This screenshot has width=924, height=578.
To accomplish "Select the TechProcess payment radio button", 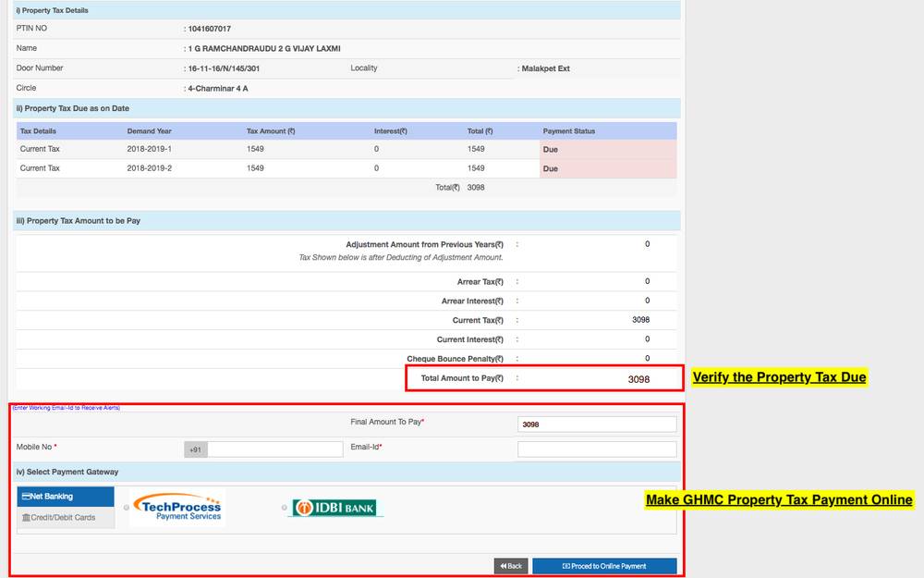I will click(x=125, y=507).
